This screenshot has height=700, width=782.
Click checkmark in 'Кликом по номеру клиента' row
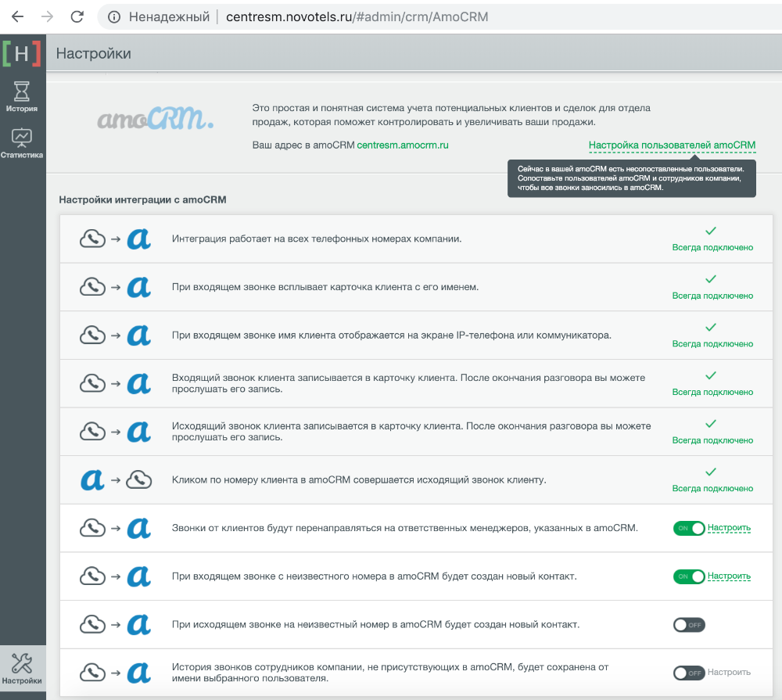711,472
